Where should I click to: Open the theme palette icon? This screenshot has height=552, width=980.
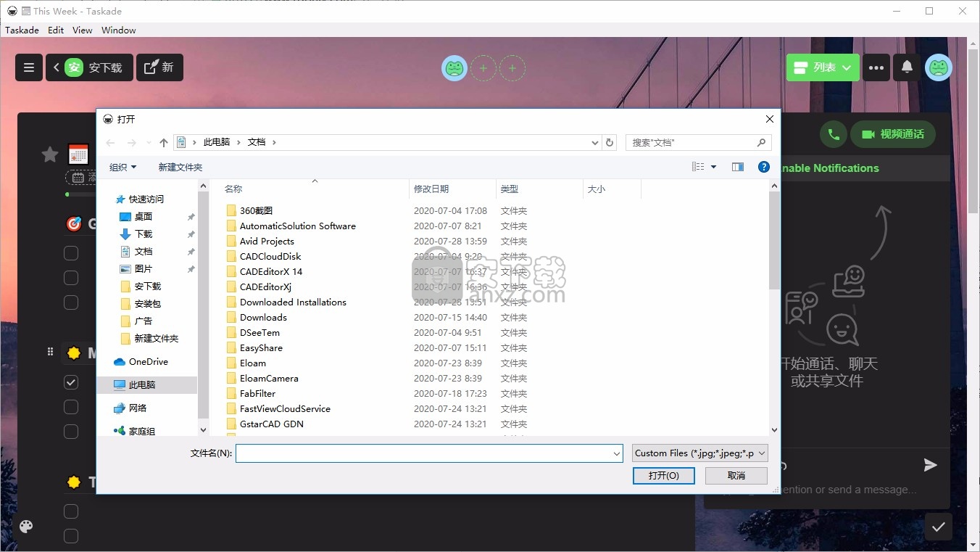pos(26,527)
